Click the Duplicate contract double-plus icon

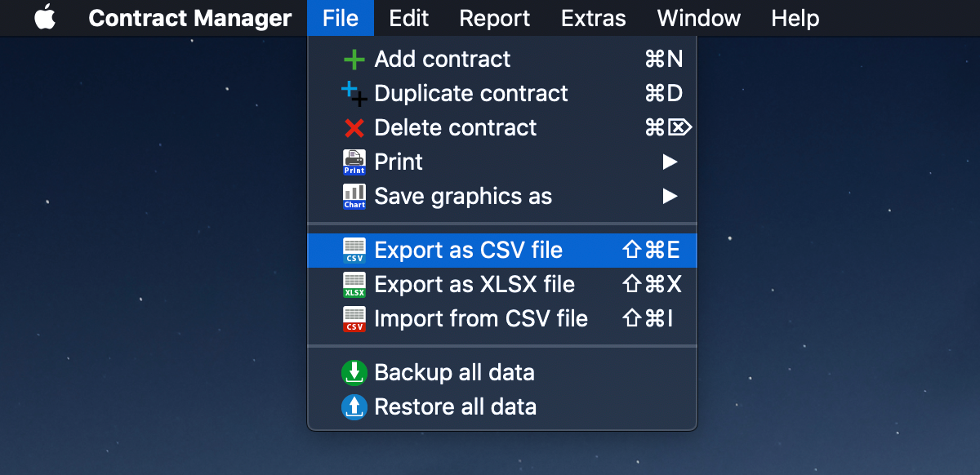(354, 94)
